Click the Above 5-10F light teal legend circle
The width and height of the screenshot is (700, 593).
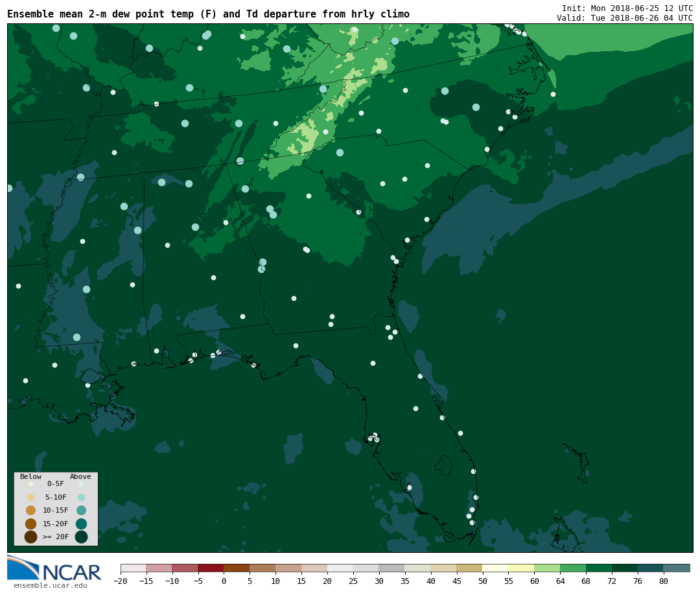pyautogui.click(x=81, y=498)
